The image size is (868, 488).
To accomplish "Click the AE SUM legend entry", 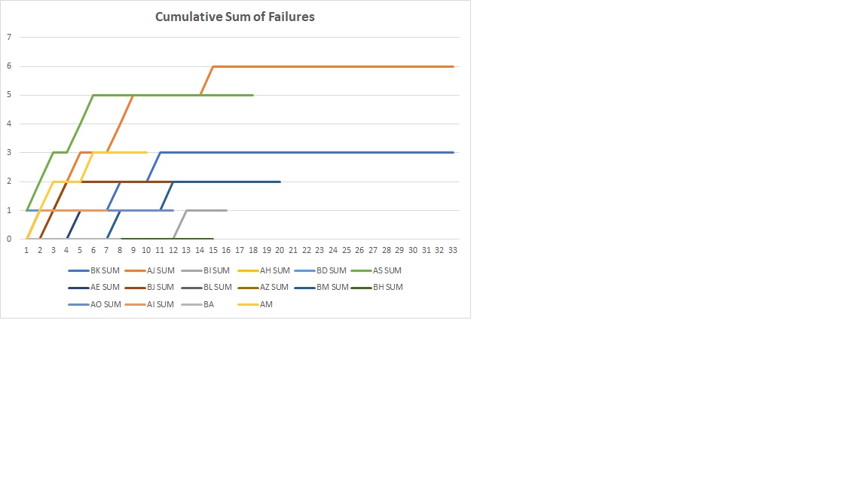I will click(x=105, y=287).
